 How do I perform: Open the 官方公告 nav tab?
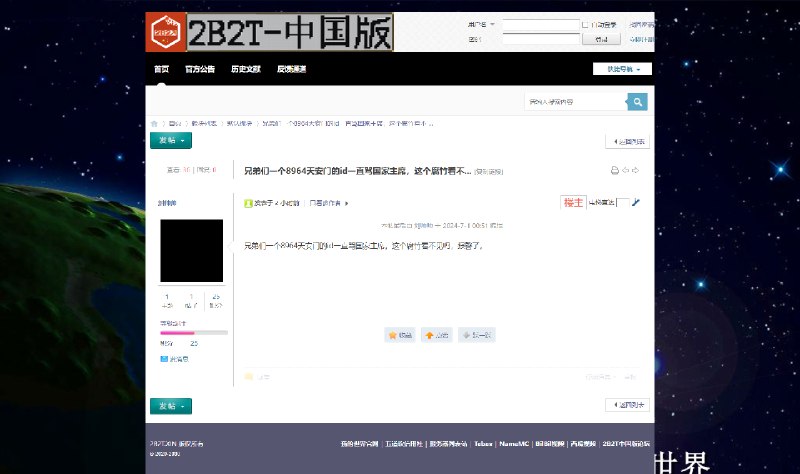pyautogui.click(x=200, y=69)
